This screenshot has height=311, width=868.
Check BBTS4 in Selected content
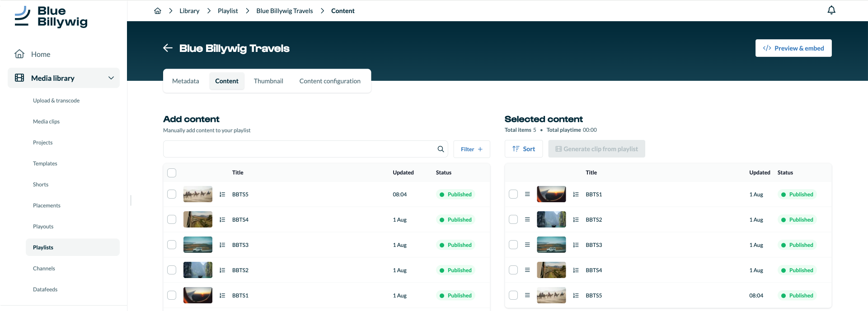pos(513,270)
